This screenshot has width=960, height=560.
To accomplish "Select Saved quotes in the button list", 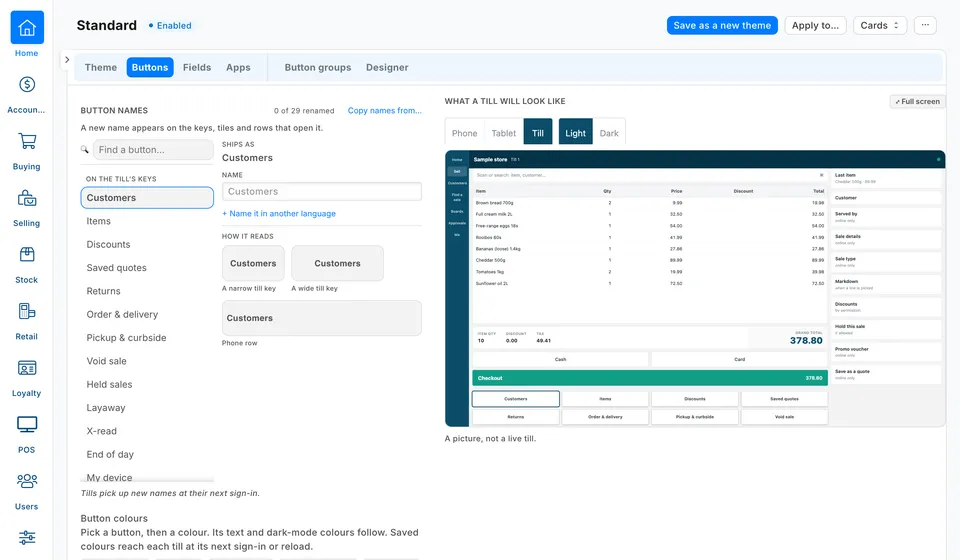I will point(147,267).
